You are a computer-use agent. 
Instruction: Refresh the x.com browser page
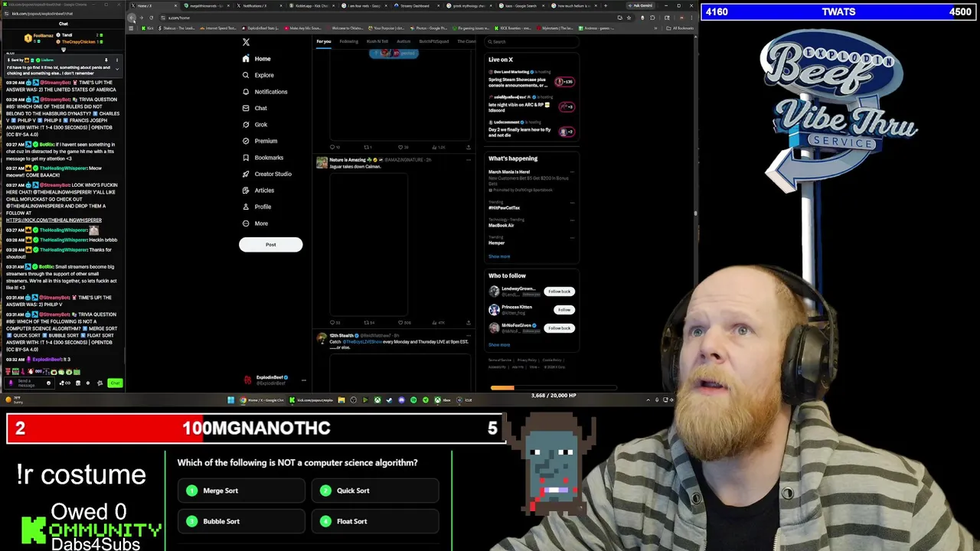(x=151, y=18)
